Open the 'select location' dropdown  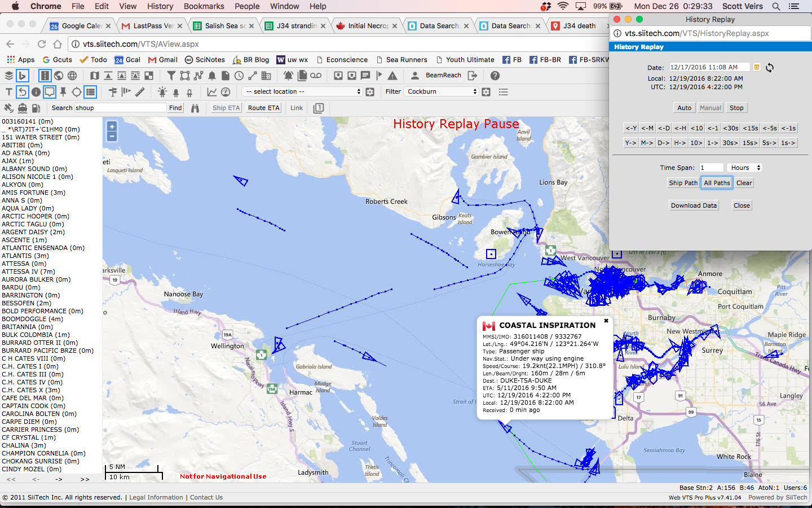tap(302, 91)
